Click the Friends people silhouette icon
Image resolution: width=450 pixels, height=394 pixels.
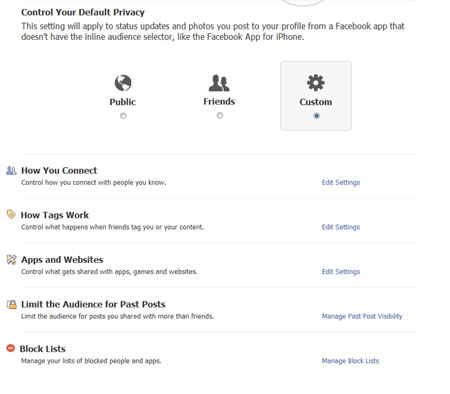219,83
